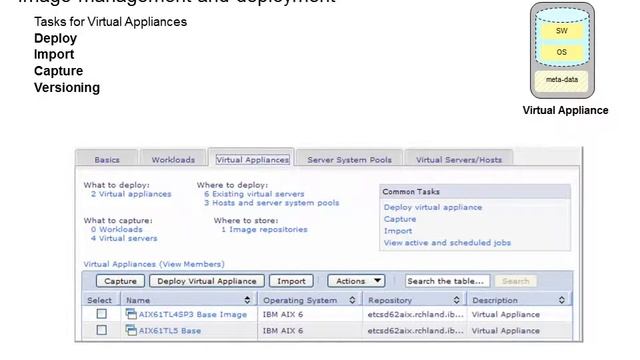Click the Import link in Common Tasks

coord(398,231)
